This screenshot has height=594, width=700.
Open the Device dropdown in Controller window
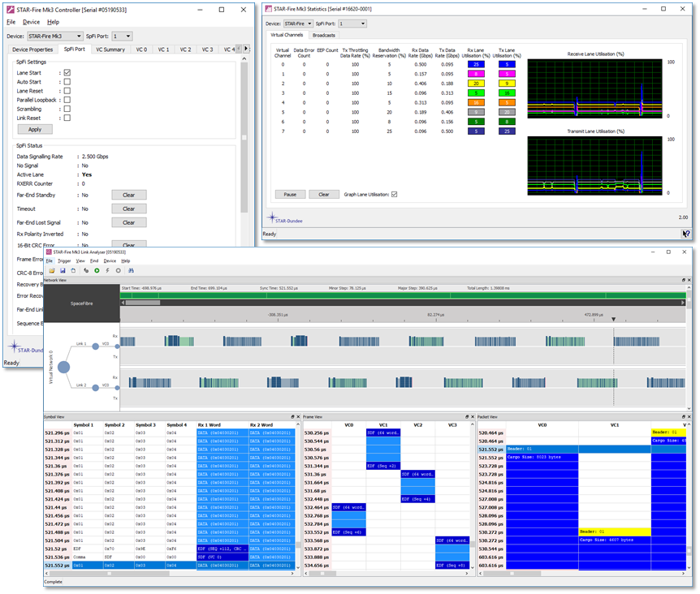point(55,37)
